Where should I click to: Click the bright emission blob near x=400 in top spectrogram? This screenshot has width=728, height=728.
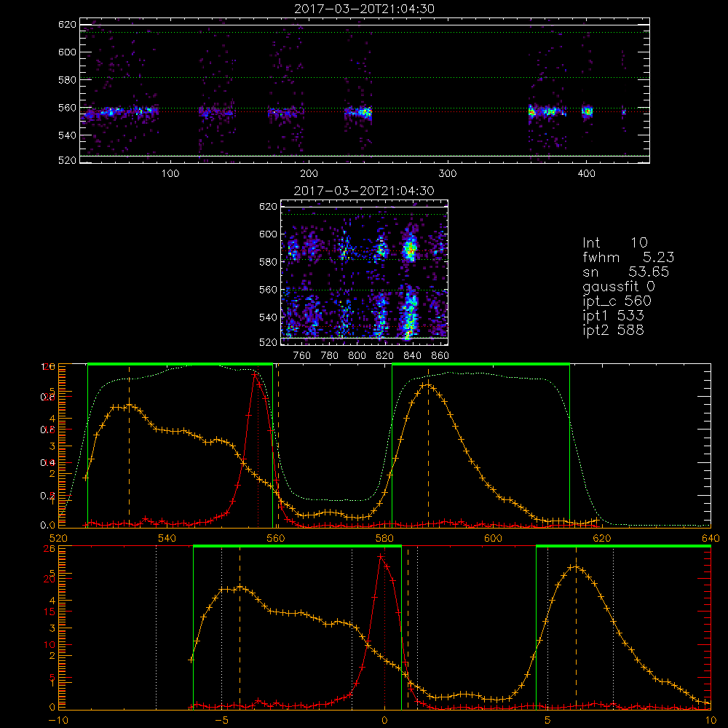587,111
